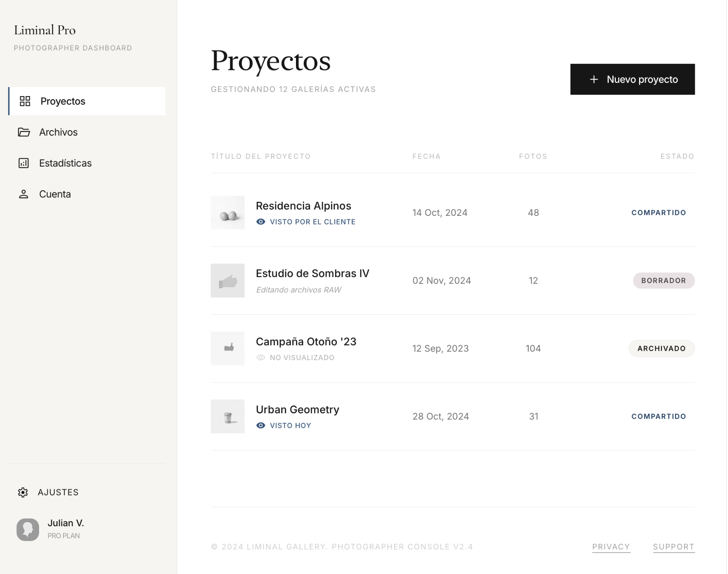The image size is (728, 574).
Task: Select the Cuenta person icon
Action: point(24,194)
